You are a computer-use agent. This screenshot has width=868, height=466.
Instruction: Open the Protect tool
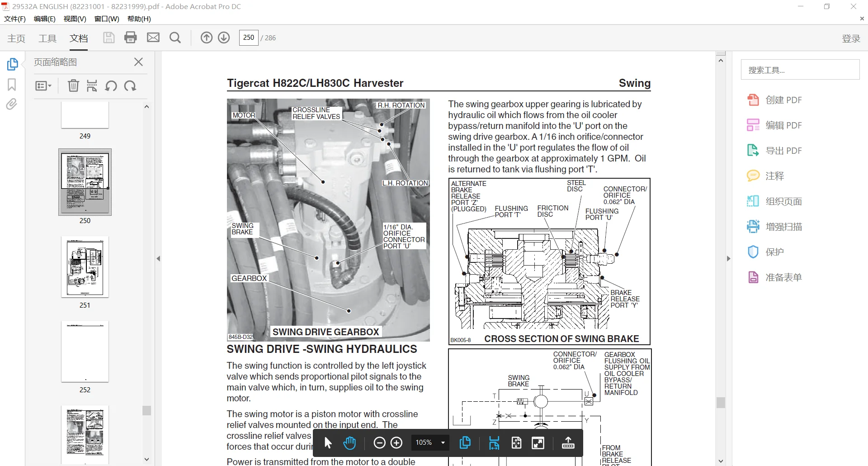[x=765, y=252]
